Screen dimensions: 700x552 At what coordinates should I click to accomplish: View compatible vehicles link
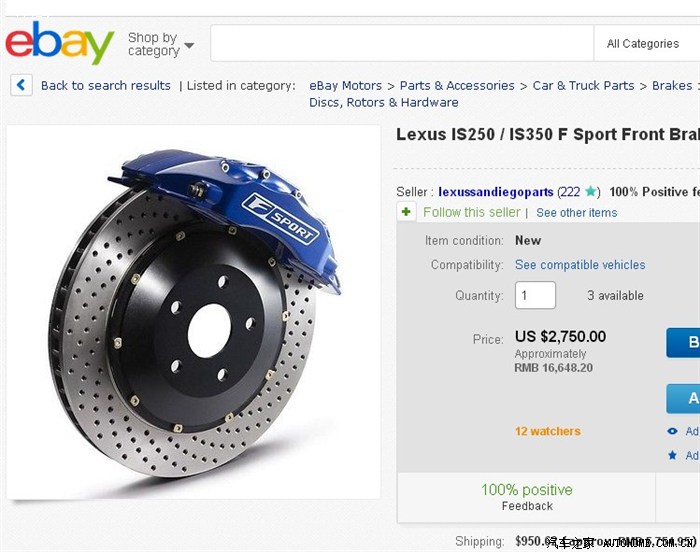click(x=580, y=265)
